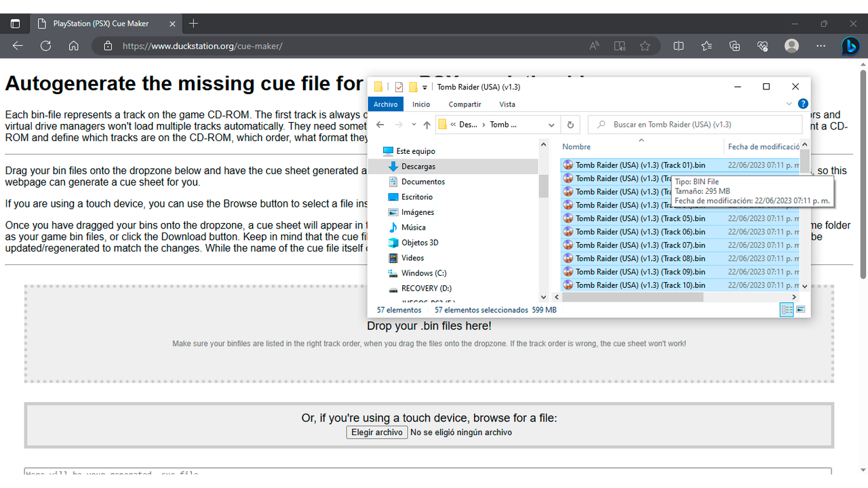Activate Read aloud in address bar
This screenshot has height=488, width=868.
[595, 46]
